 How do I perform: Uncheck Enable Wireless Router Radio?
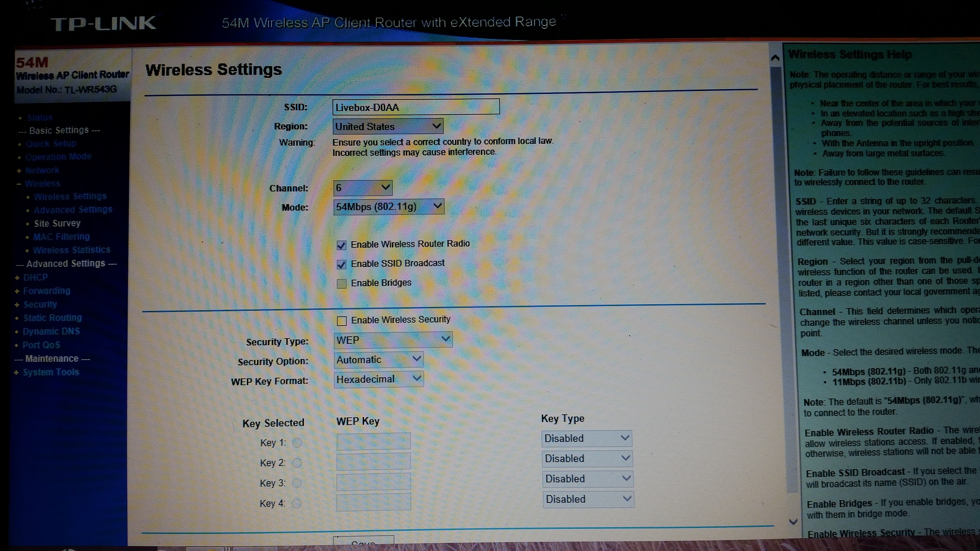point(341,245)
